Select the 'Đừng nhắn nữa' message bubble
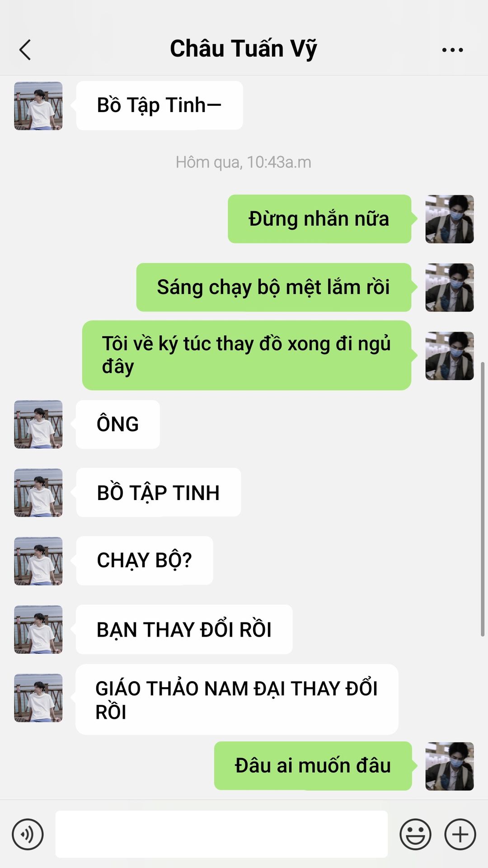Viewport: 488px width, 868px height. click(x=319, y=219)
